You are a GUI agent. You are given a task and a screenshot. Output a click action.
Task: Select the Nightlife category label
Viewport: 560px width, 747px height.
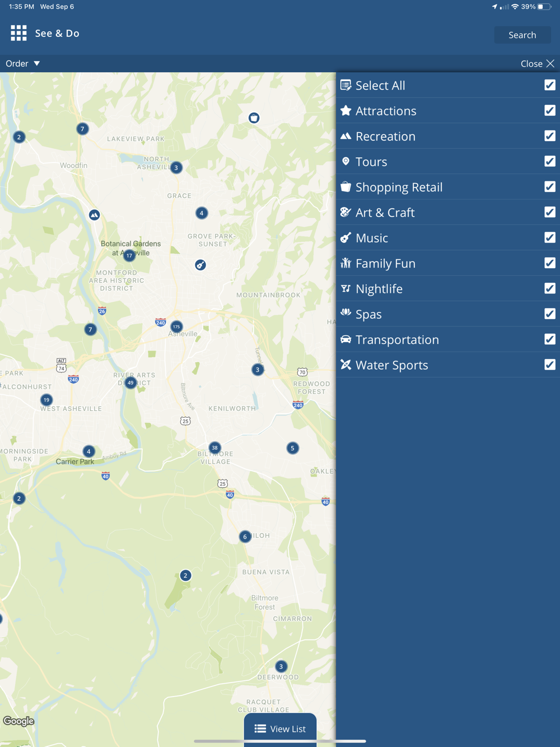(x=379, y=289)
